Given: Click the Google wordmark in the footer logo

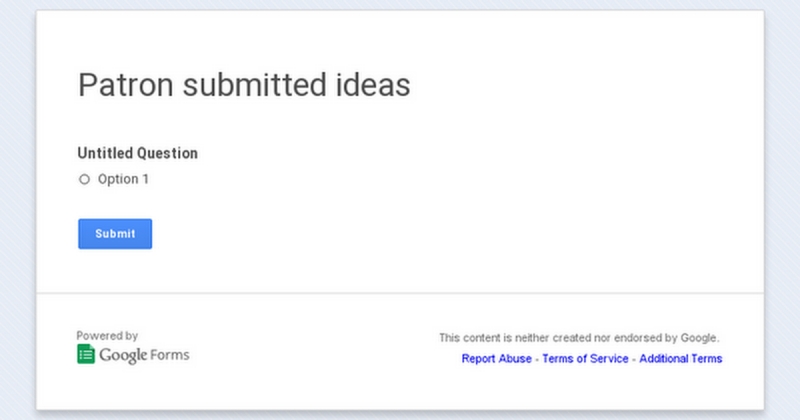Looking at the screenshot, I should click(123, 355).
